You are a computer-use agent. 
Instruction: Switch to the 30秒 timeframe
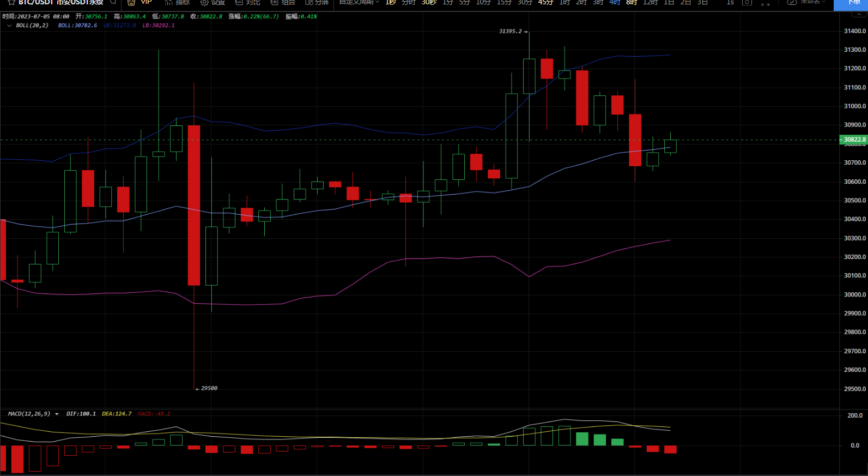(429, 2)
